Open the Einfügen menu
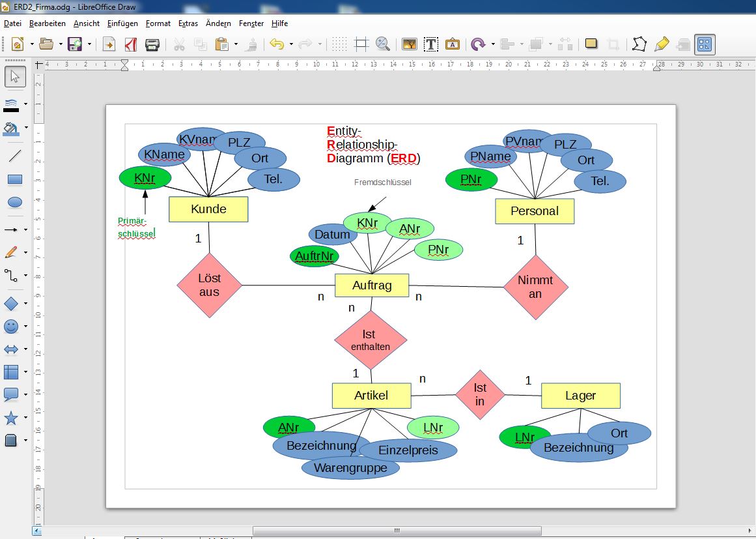Image resolution: width=756 pixels, height=539 pixels. [x=122, y=23]
